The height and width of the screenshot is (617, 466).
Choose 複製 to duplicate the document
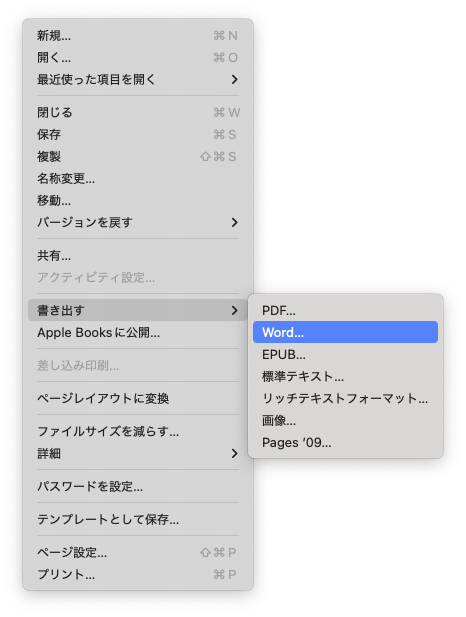point(138,156)
